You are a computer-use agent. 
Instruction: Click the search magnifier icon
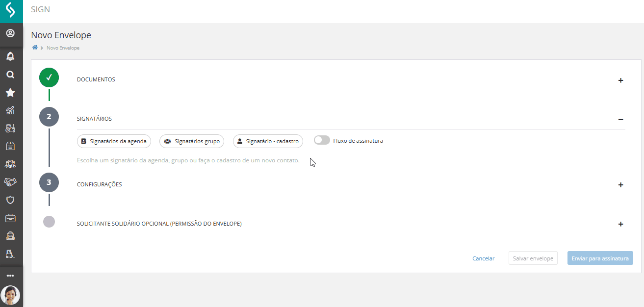[10, 75]
